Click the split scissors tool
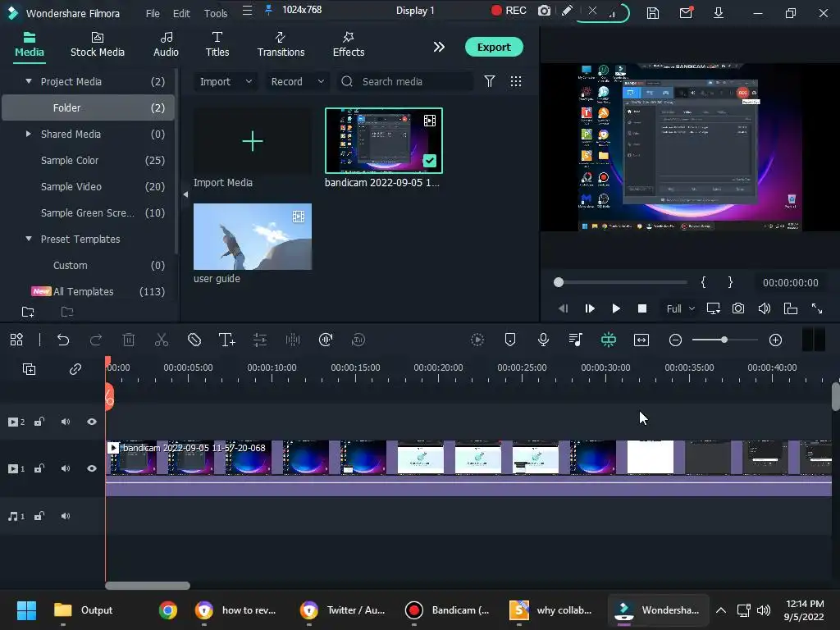The width and height of the screenshot is (840, 630). (x=162, y=340)
